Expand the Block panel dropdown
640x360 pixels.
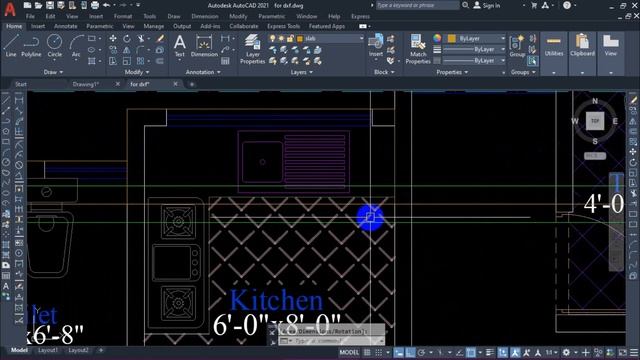click(384, 72)
